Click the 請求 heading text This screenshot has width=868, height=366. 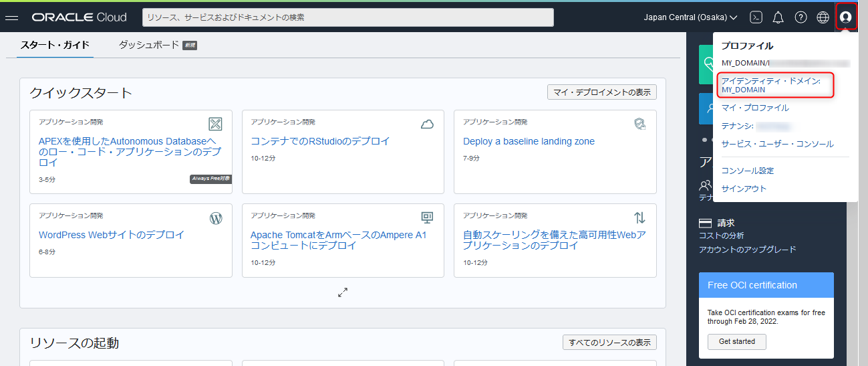pyautogui.click(x=726, y=223)
